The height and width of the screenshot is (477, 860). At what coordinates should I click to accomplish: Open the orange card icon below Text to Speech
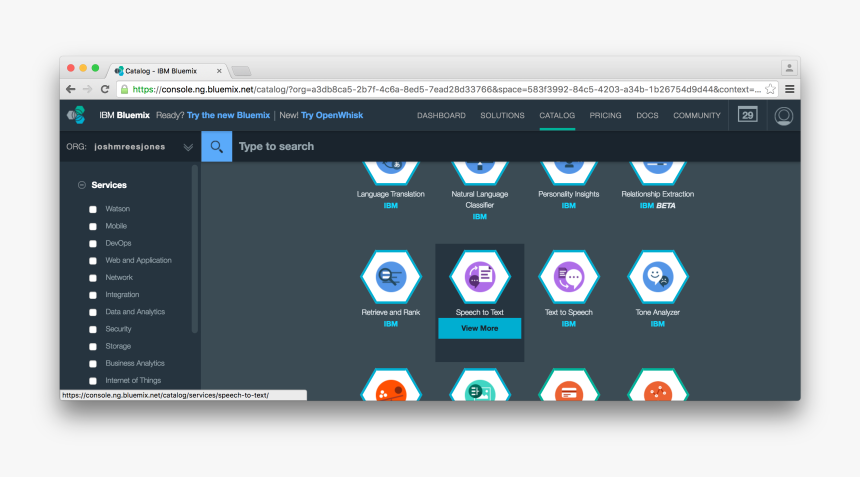[569, 385]
